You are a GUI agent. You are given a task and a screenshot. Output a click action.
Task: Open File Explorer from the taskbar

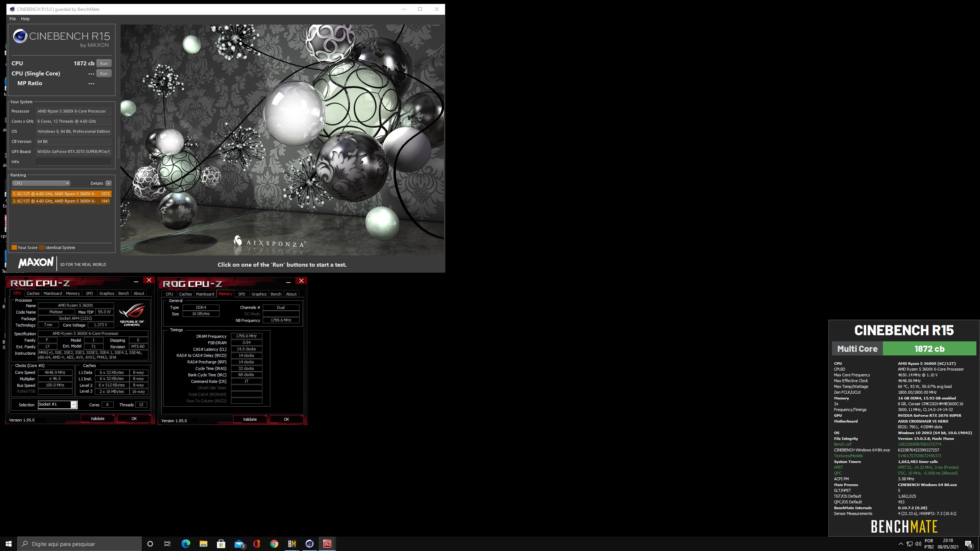pos(203,544)
